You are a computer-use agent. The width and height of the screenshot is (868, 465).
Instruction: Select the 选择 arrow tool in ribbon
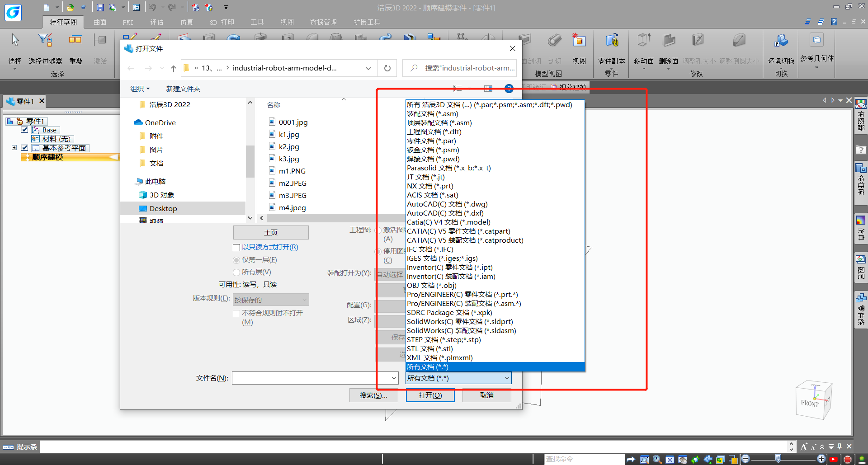pyautogui.click(x=15, y=41)
